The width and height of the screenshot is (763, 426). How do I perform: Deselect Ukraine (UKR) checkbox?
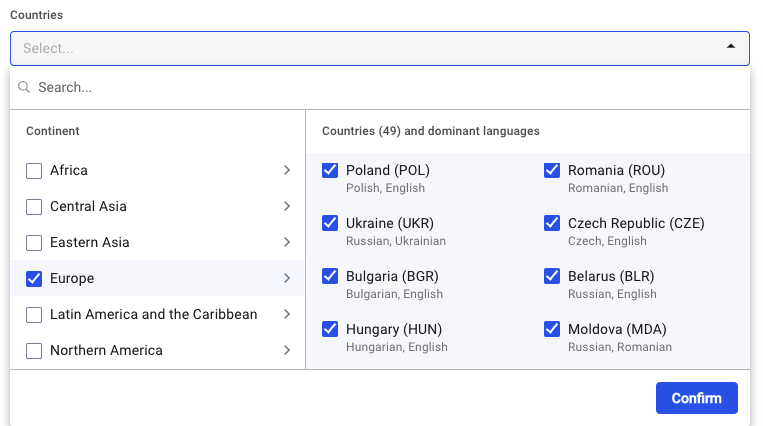330,224
